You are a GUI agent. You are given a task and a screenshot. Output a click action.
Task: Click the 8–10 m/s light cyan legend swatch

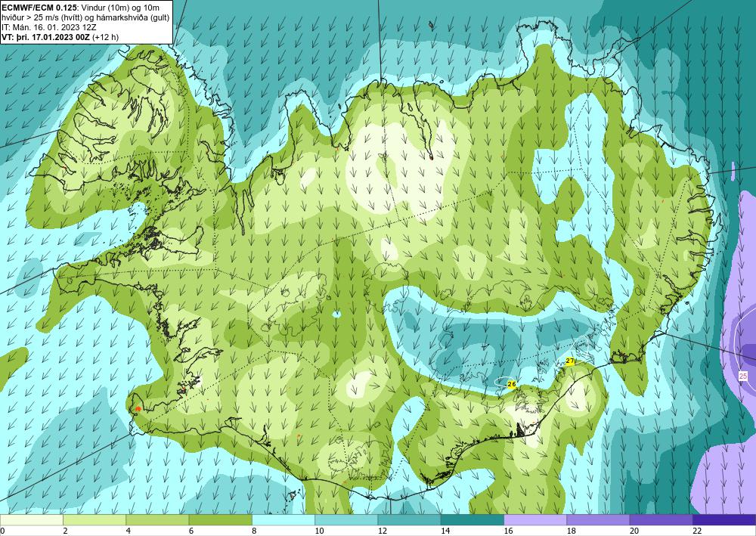[283, 519]
